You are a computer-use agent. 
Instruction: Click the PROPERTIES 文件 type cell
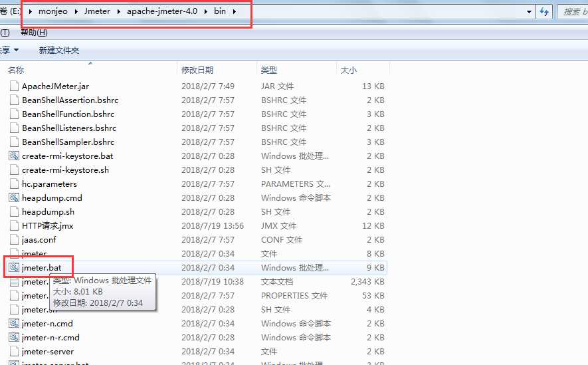point(294,296)
